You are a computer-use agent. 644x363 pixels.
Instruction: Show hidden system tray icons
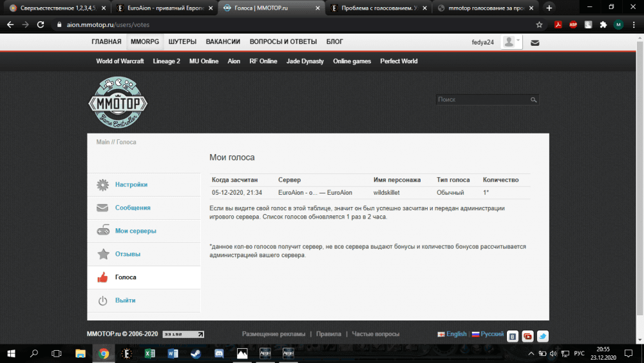[529, 353]
